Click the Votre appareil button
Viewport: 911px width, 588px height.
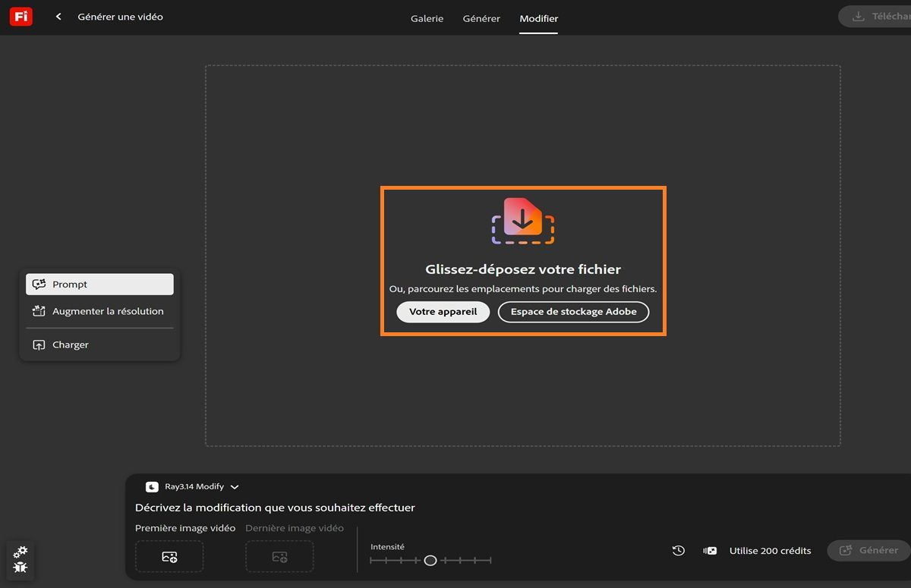[443, 312]
